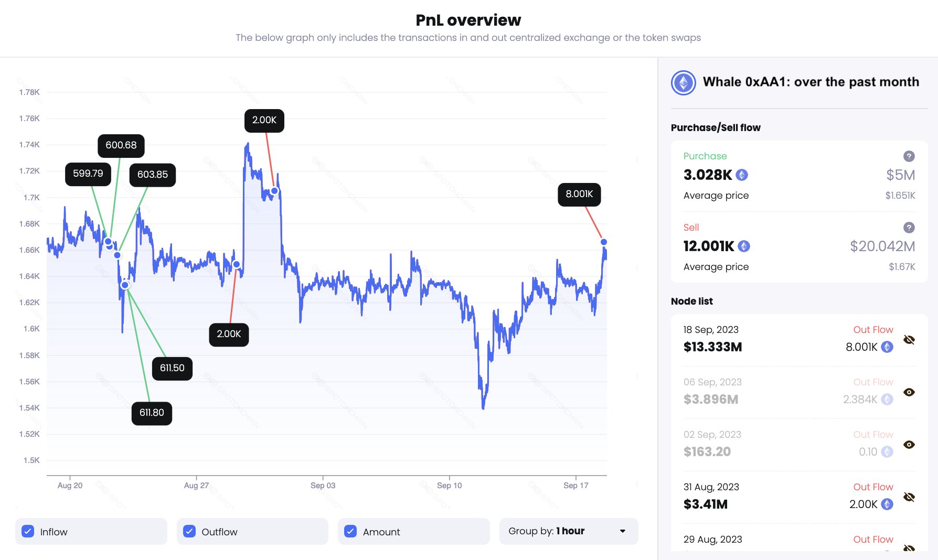938x560 pixels.
Task: Uncheck the Inflow checkbox
Action: [x=28, y=532]
